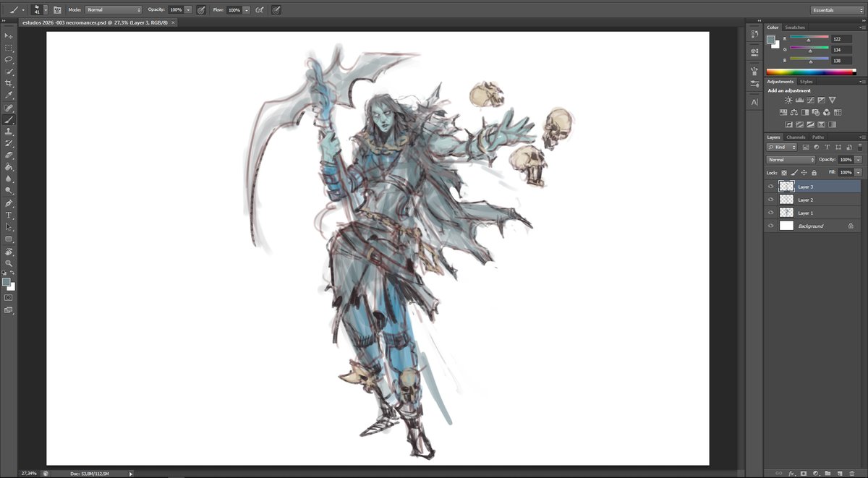The image size is (868, 478).
Task: Add a Curves adjustment layer
Action: coord(810,100)
